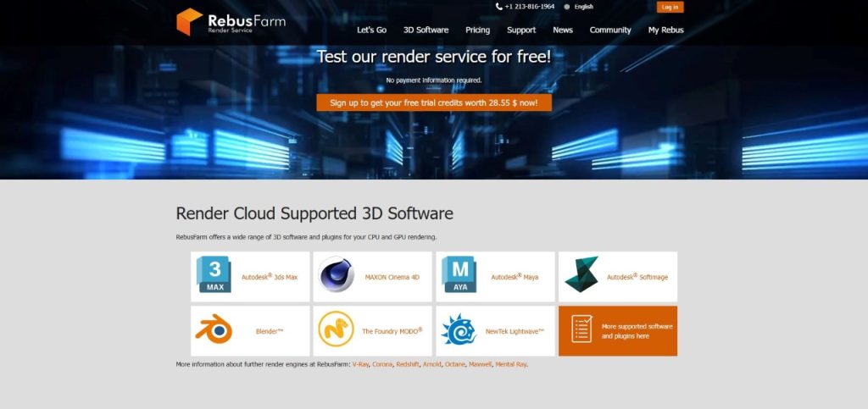This screenshot has width=868, height=409.
Task: Click 'Test our render service for free!' headline
Action: pos(434,57)
